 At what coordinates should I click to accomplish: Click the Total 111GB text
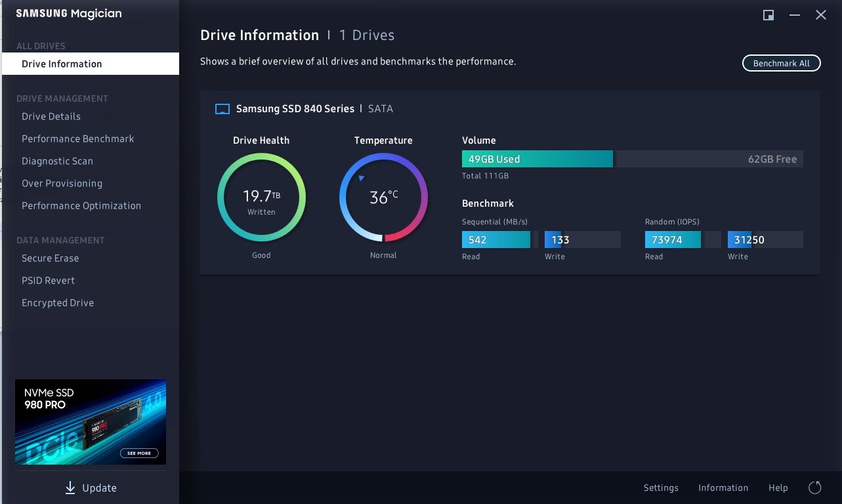pos(485,176)
